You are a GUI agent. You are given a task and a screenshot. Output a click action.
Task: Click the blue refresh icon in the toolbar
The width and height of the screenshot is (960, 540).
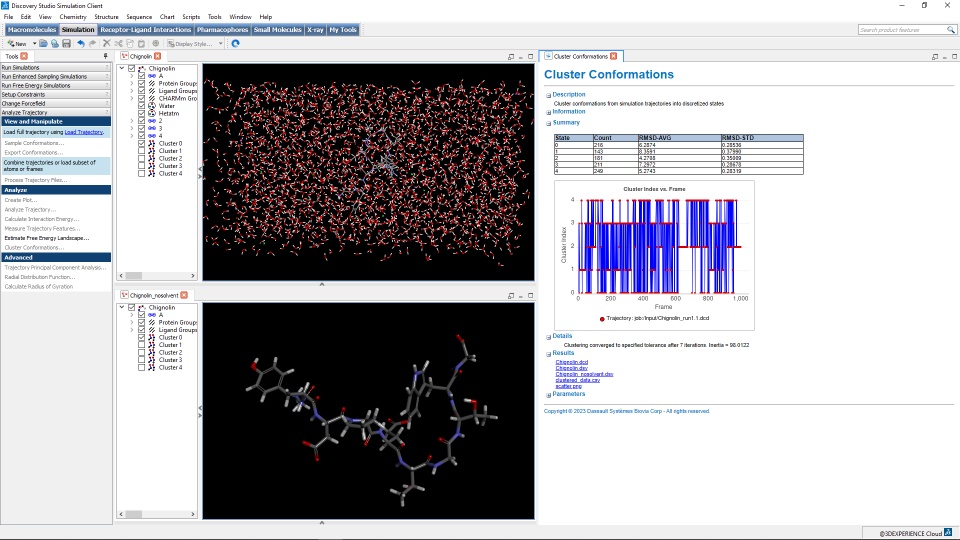(235, 44)
